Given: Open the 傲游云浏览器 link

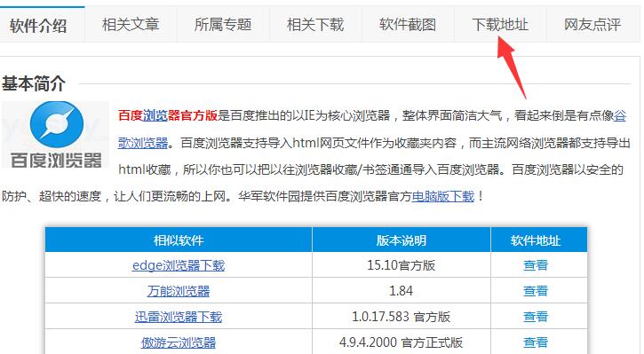Looking at the screenshot, I should (179, 342).
